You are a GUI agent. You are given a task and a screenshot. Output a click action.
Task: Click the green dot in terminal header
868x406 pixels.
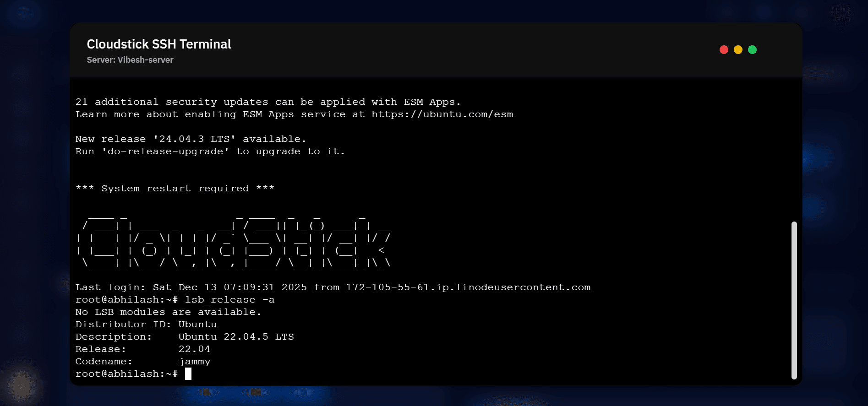click(752, 50)
